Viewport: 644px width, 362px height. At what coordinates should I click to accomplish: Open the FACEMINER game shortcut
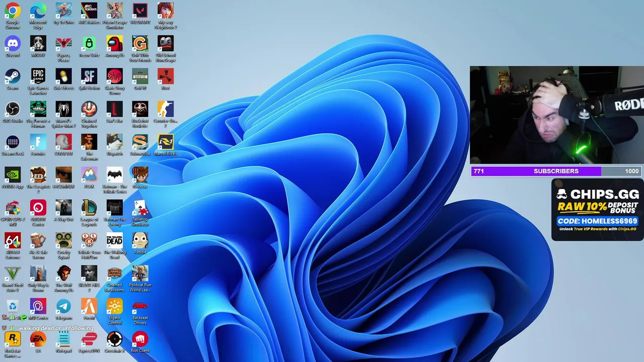click(63, 175)
